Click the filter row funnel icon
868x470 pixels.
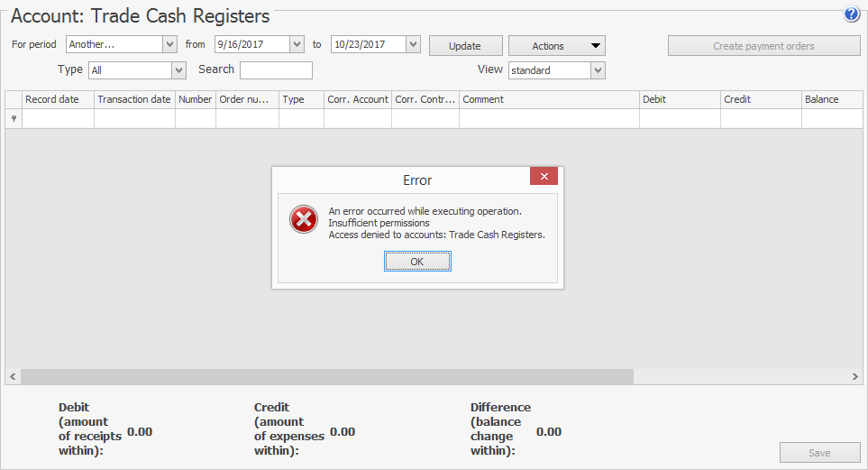(x=13, y=119)
